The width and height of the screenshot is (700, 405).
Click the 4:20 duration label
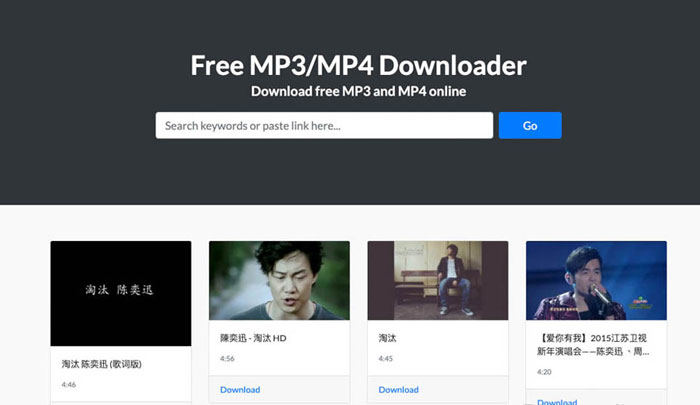point(544,372)
